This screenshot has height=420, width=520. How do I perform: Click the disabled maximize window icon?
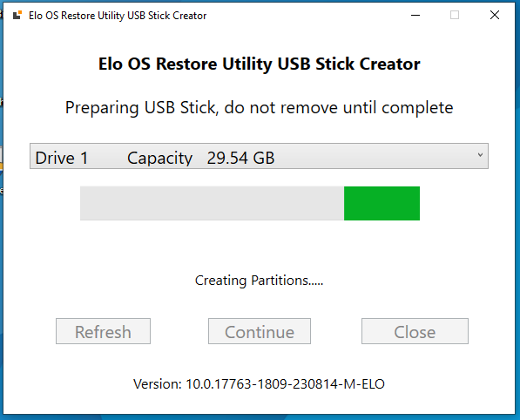click(455, 16)
